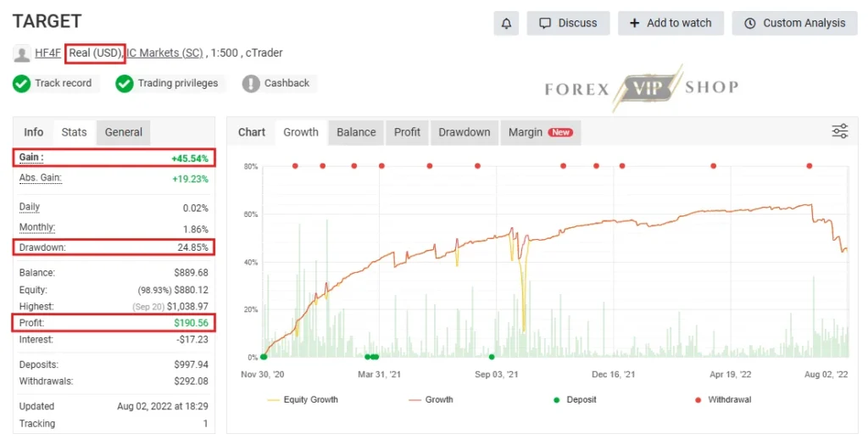Screen dimensions: 868x445
Task: Click the green deposit marker at chart start
Action: (264, 357)
